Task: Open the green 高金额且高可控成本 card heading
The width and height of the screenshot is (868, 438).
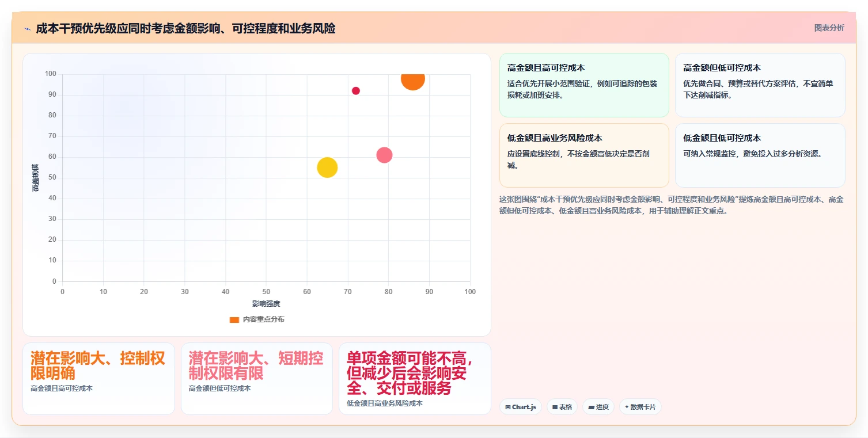Action: click(546, 68)
